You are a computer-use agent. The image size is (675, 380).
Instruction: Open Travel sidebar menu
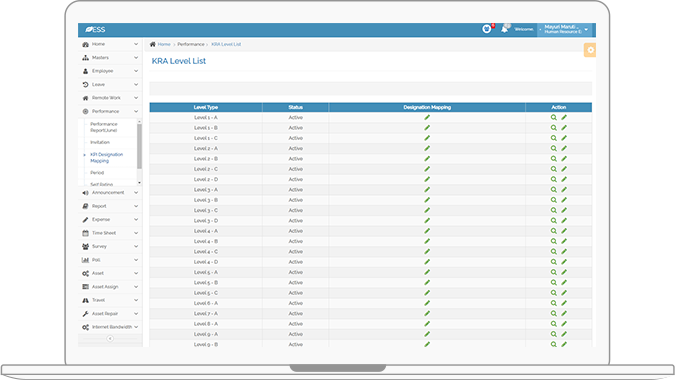pos(110,300)
